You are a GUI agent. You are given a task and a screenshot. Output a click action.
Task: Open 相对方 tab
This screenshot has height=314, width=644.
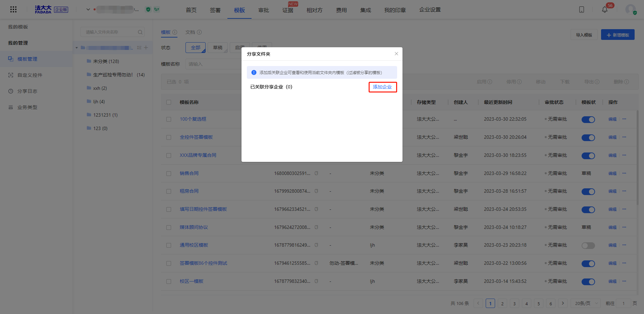315,10
